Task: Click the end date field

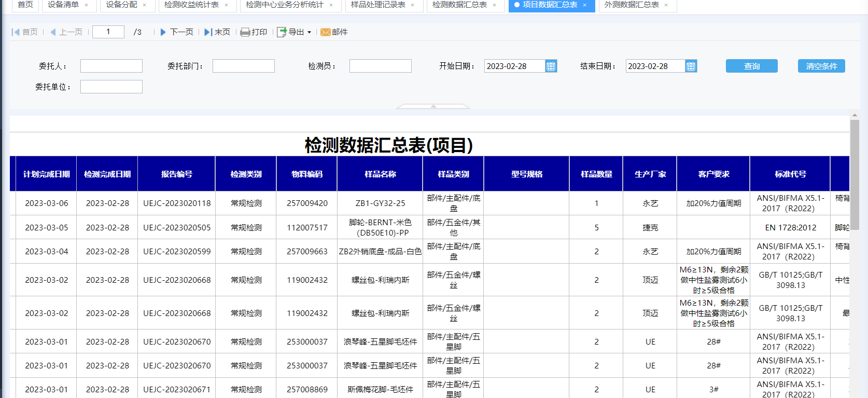Action: pos(655,66)
